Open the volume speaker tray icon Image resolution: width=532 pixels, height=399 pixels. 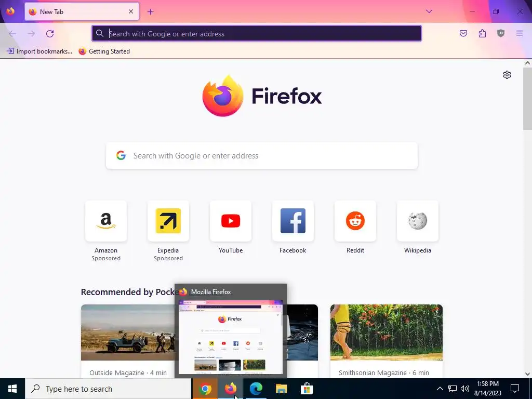click(465, 389)
